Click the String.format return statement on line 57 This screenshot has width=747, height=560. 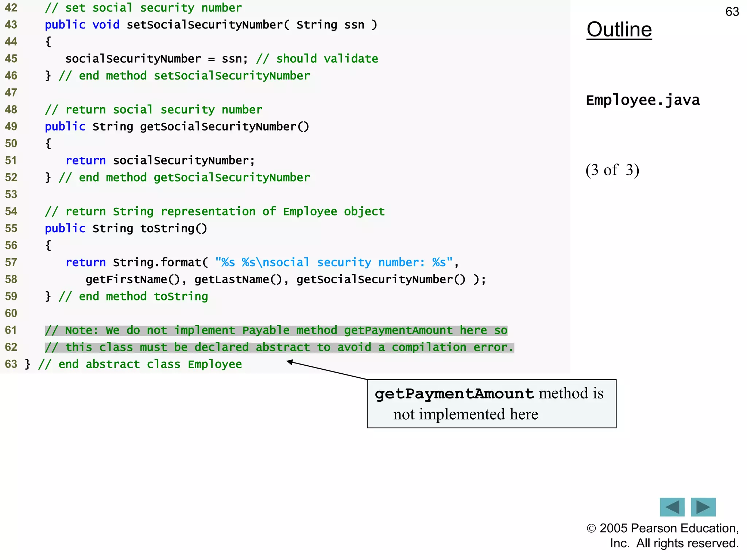click(x=262, y=262)
